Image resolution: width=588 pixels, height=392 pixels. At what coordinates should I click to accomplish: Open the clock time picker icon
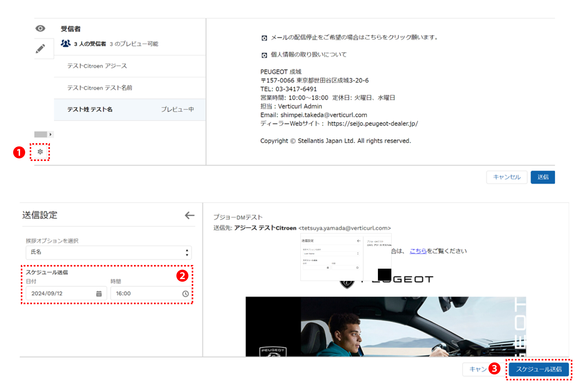pyautogui.click(x=185, y=294)
